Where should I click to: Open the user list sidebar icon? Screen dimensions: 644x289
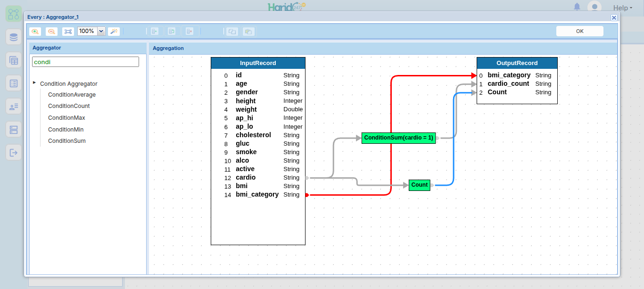(x=14, y=107)
